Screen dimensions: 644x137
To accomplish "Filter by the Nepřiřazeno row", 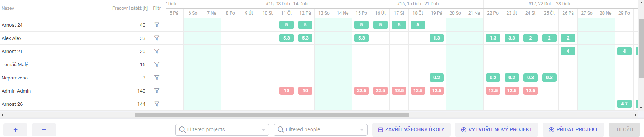I will tap(157, 78).
